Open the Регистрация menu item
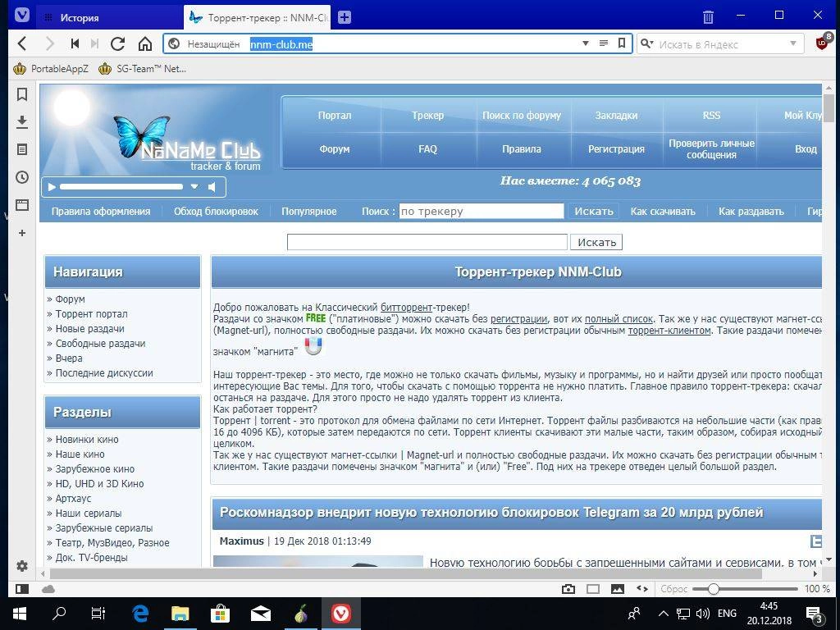Viewport: 840px width, 630px height. pyautogui.click(x=616, y=149)
